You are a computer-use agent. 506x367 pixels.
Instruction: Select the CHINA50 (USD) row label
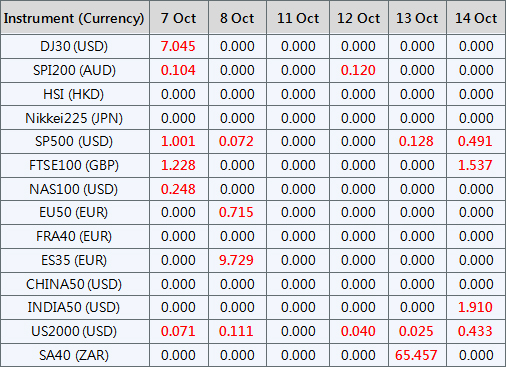point(74,284)
